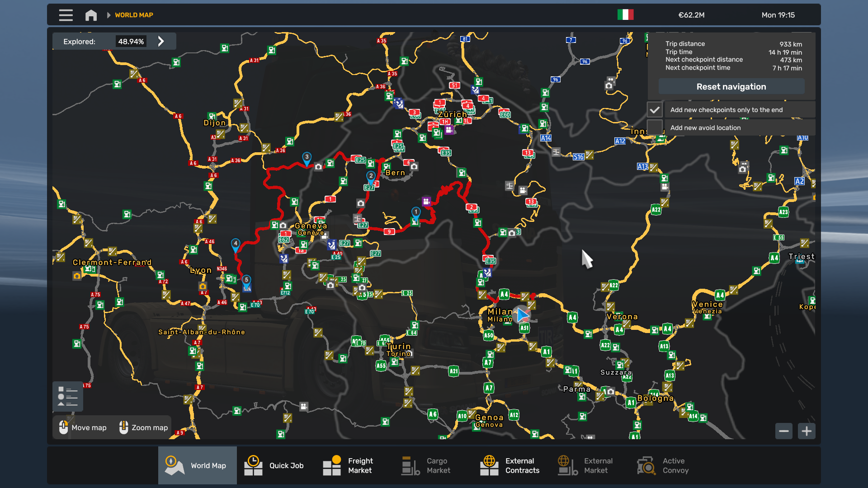The width and height of the screenshot is (868, 488).
Task: Click the Verona city label
Action: tap(622, 316)
